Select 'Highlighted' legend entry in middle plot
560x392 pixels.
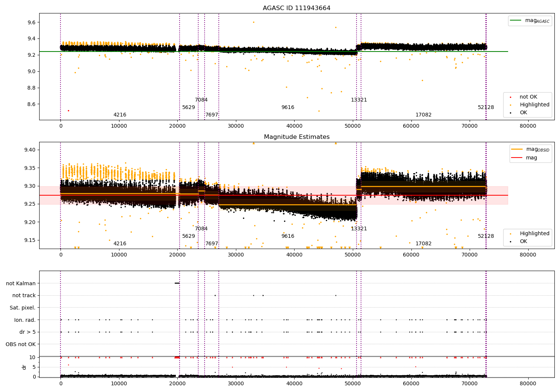(530, 234)
